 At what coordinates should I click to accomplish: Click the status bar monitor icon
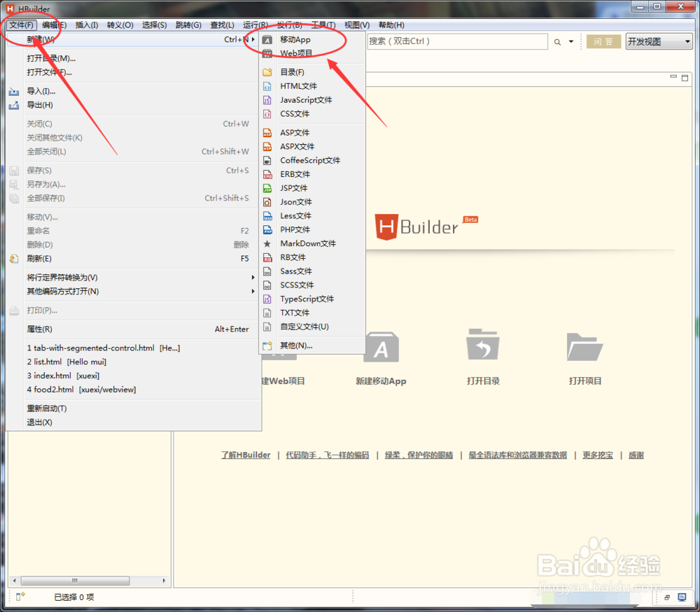tap(682, 597)
